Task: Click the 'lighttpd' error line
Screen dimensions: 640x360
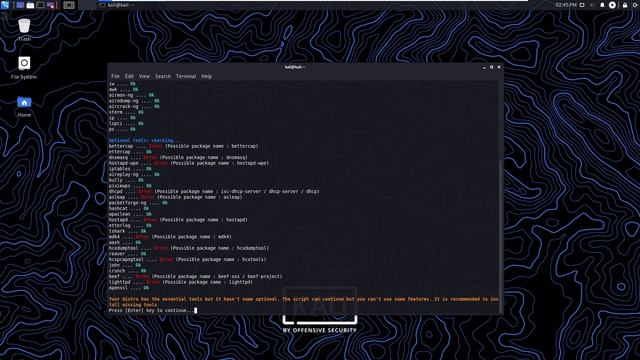Action: pos(181,282)
